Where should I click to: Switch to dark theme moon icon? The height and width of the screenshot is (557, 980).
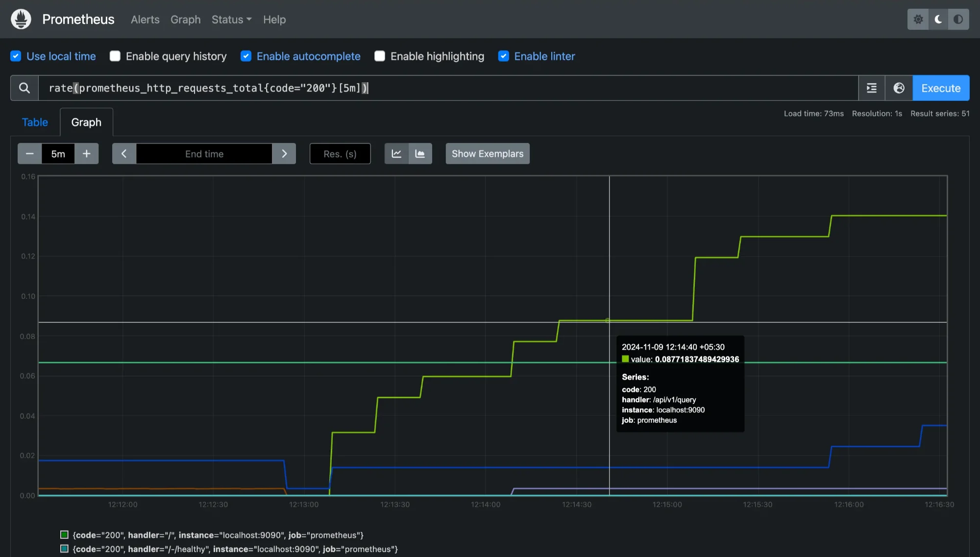coord(938,20)
